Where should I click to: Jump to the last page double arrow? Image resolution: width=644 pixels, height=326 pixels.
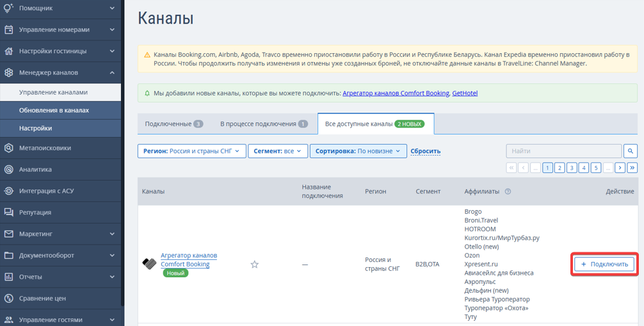coord(632,167)
